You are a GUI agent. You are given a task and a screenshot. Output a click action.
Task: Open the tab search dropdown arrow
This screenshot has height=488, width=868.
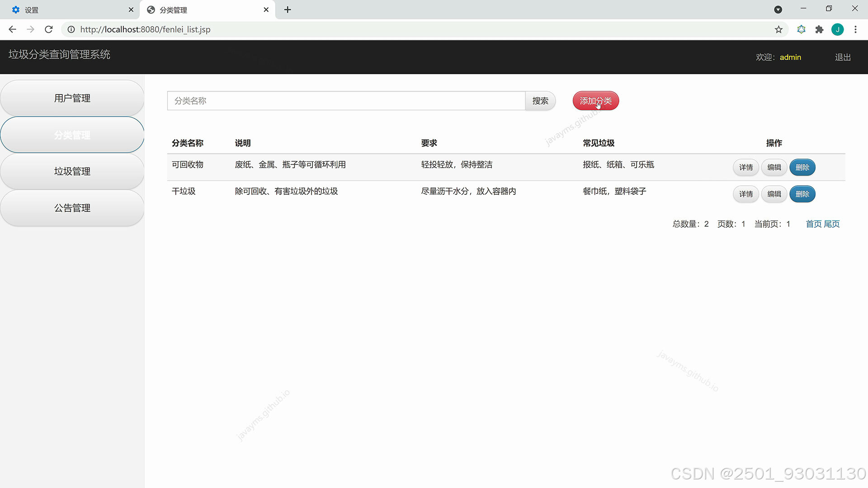[778, 9]
